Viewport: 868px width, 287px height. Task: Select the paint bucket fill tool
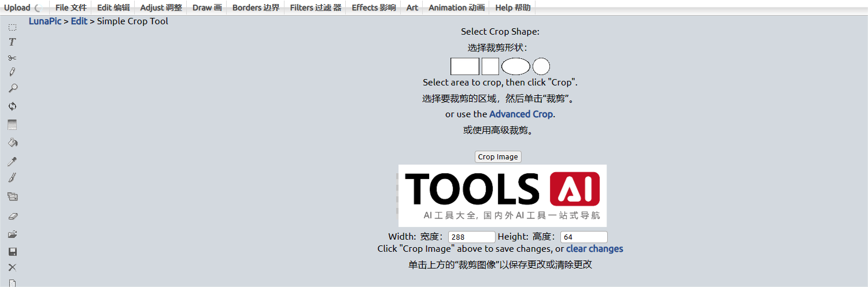(x=12, y=143)
